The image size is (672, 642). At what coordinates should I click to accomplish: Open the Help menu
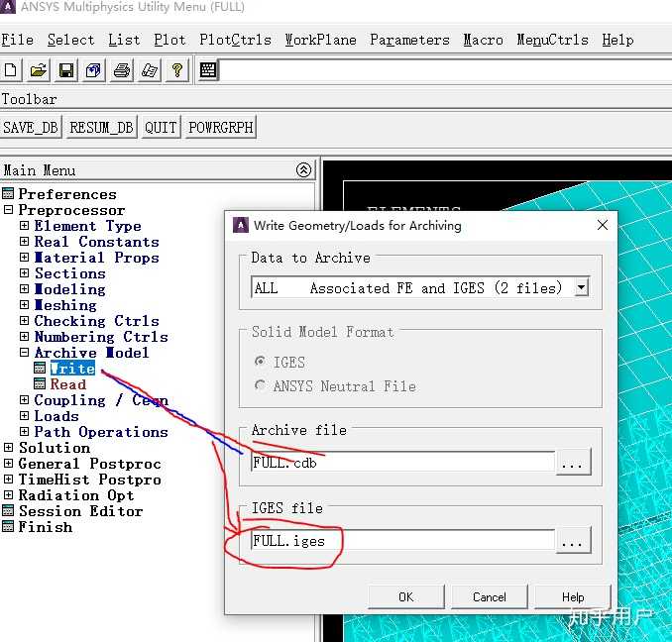pos(617,40)
